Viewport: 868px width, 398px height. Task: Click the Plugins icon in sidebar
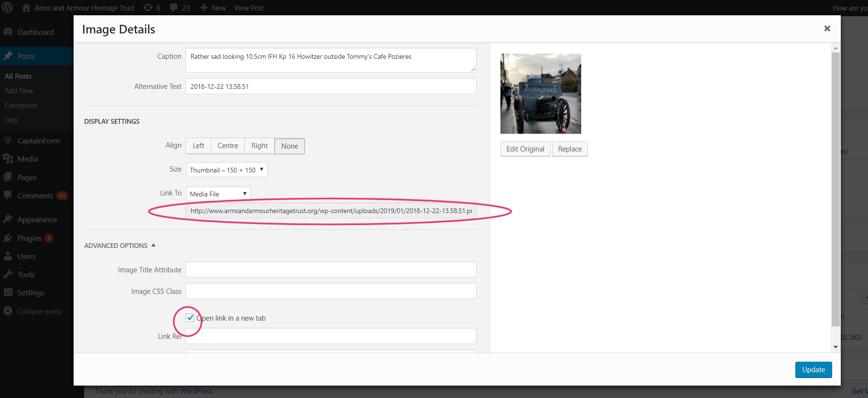[8, 238]
